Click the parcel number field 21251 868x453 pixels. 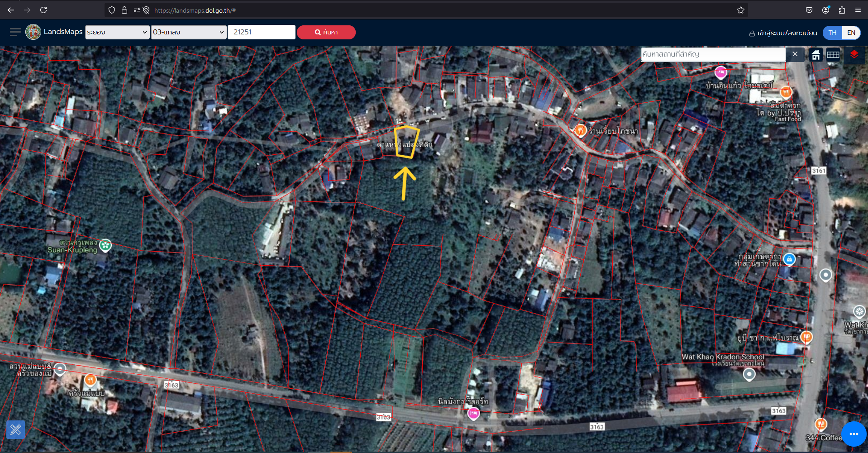pyautogui.click(x=262, y=32)
